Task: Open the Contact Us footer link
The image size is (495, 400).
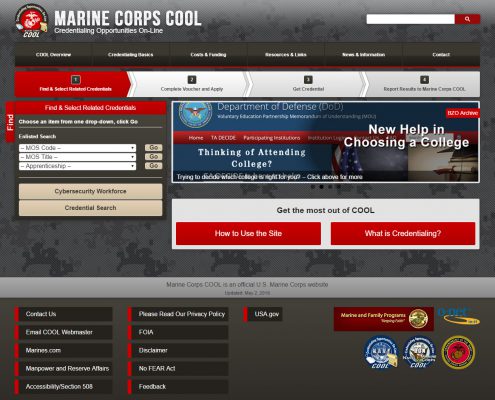Action: click(x=63, y=314)
